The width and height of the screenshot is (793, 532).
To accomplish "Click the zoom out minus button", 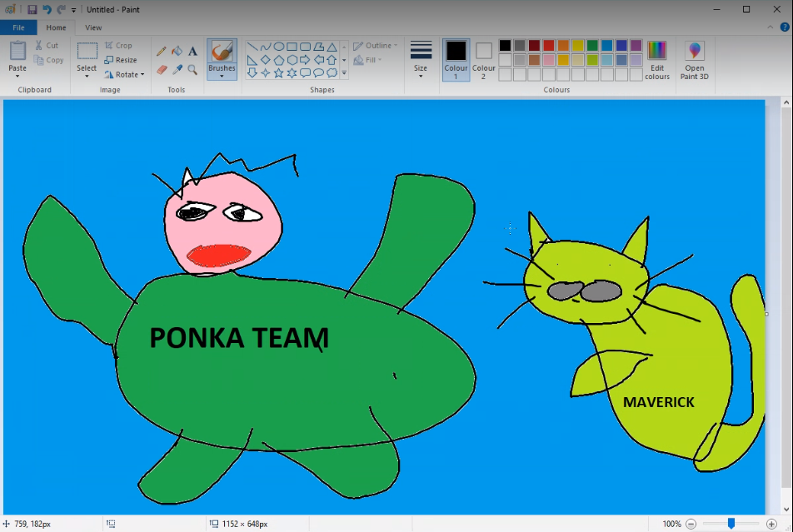I will tap(691, 524).
